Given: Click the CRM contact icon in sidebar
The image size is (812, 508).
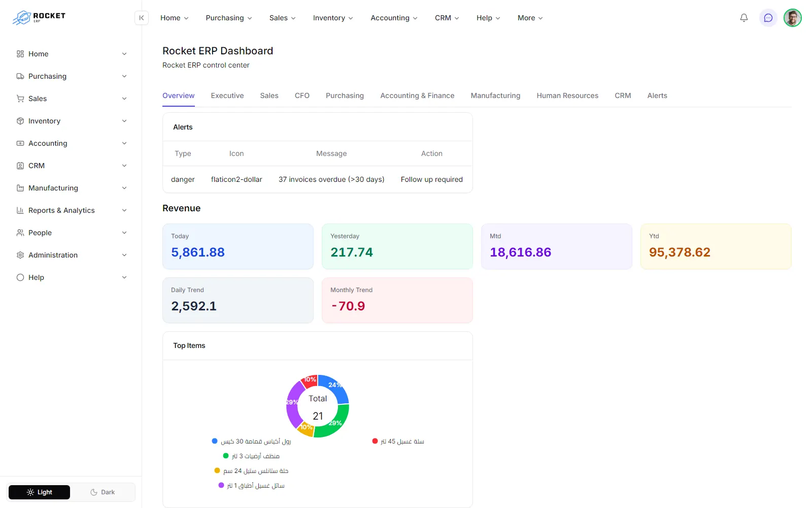Looking at the screenshot, I should coord(20,166).
